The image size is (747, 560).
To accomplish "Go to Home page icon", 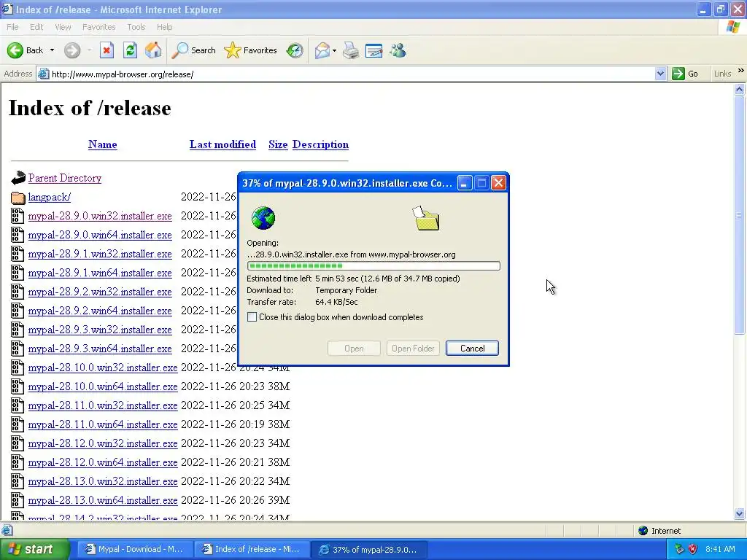I will (153, 50).
